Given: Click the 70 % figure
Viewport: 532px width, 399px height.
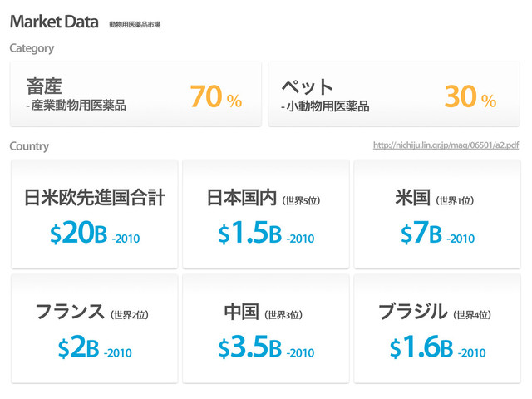Looking at the screenshot, I should pos(216,96).
